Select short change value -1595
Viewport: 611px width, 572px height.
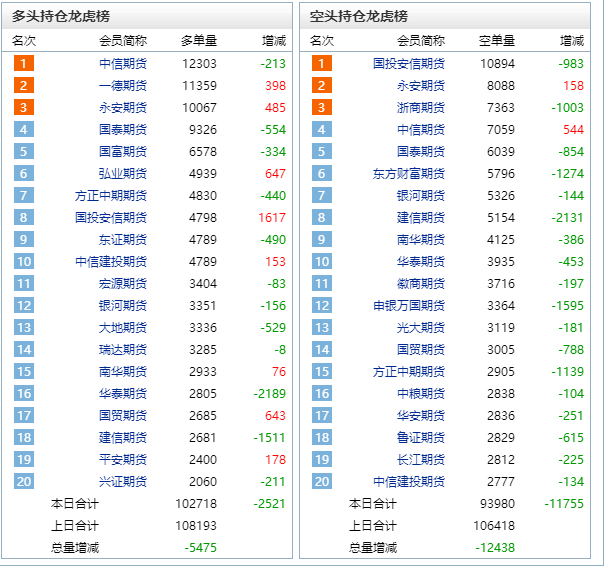(x=567, y=306)
